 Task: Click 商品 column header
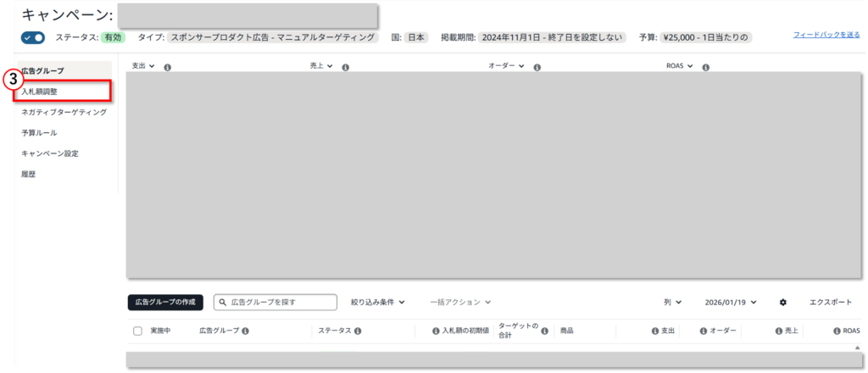(566, 331)
